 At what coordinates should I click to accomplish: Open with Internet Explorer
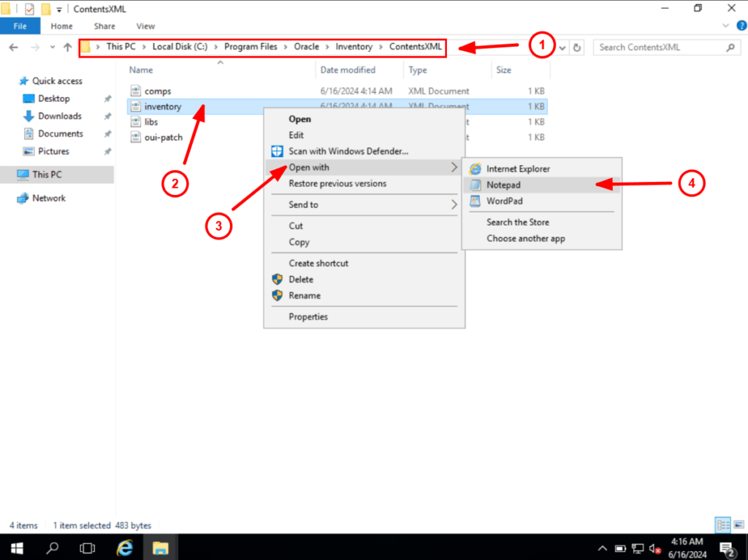click(x=541, y=169)
